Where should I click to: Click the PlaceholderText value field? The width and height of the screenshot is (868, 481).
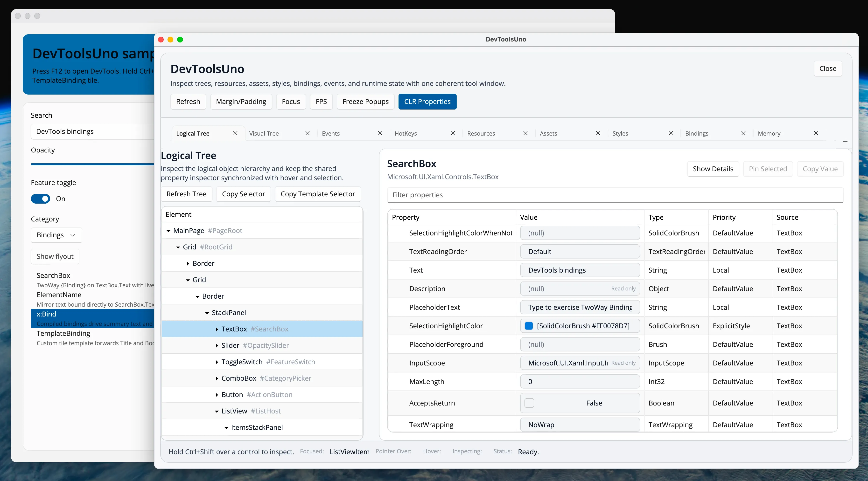click(x=580, y=308)
